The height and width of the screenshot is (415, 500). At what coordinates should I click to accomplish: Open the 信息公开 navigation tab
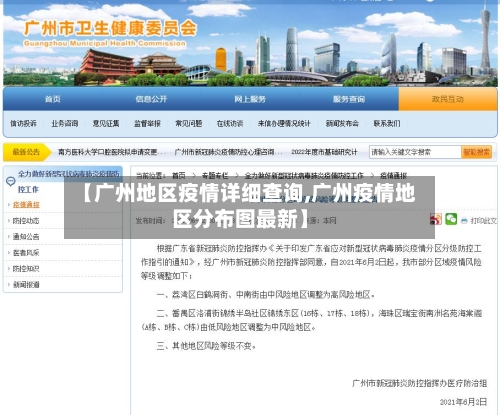point(151,99)
